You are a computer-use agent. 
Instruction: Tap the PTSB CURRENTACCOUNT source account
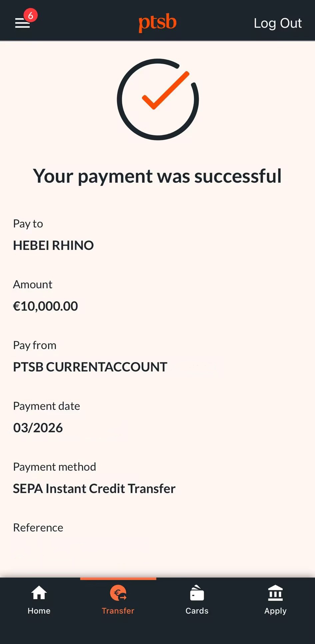90,367
